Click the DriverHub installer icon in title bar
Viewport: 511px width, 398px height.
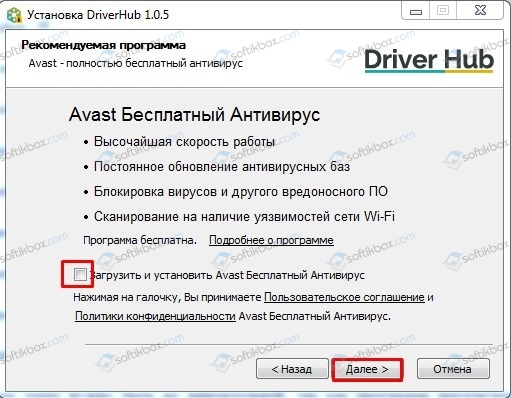click(x=14, y=15)
